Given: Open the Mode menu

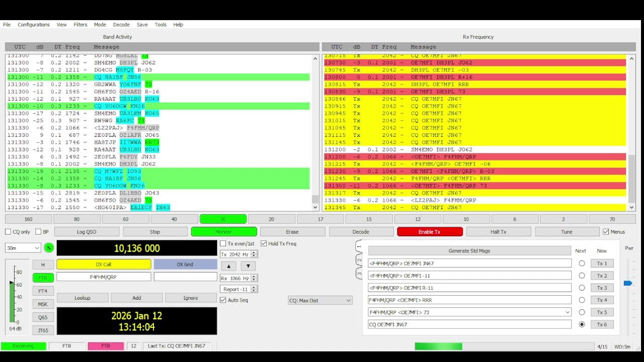Looking at the screenshot, I should [x=100, y=25].
